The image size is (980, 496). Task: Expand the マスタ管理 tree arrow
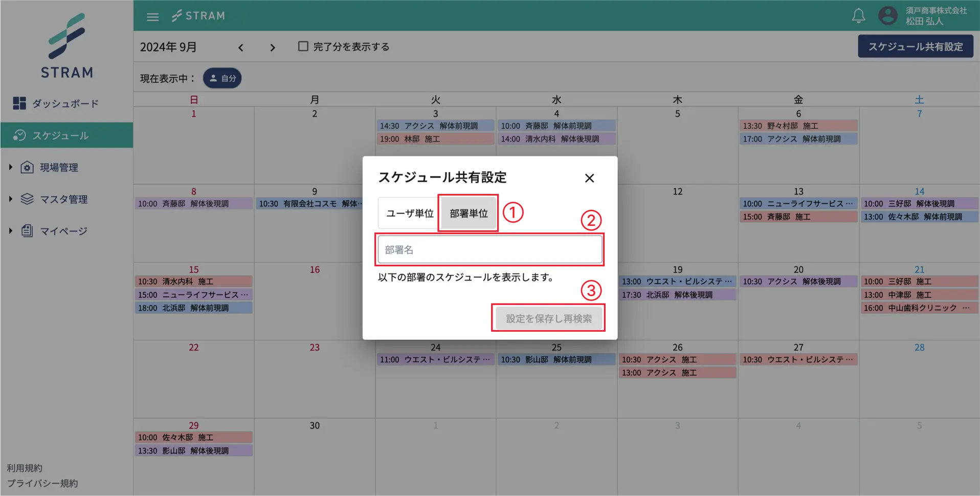coord(10,199)
